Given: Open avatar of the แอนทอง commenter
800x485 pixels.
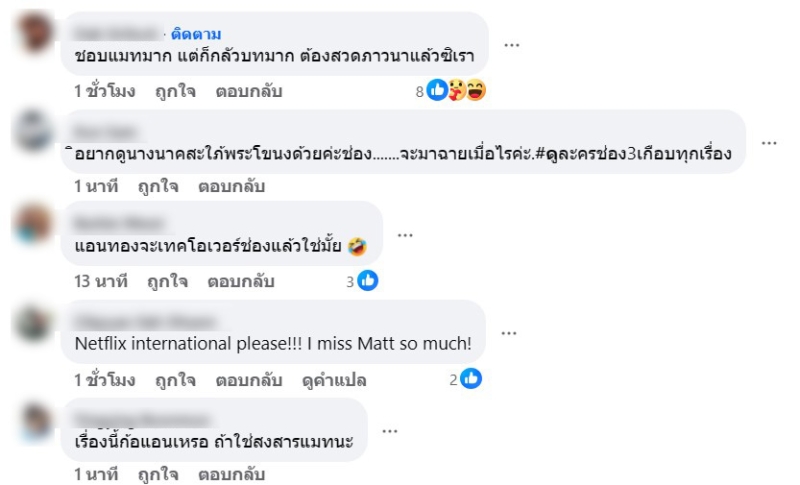Looking at the screenshot, I should (35, 223).
